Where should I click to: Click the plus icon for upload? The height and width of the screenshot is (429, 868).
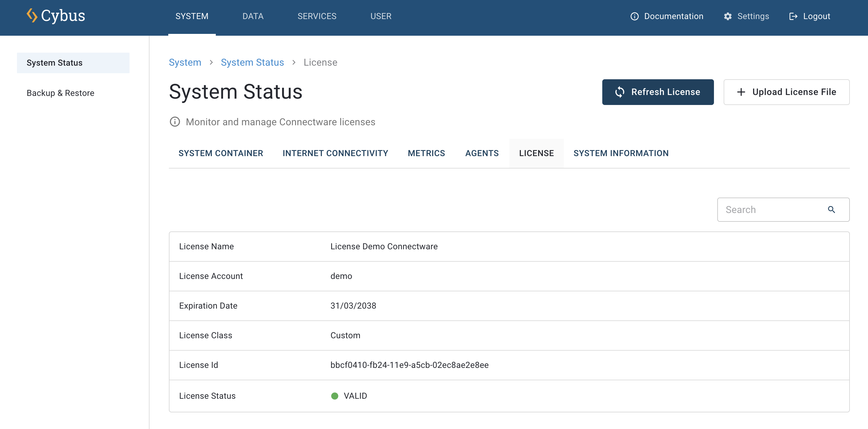(x=741, y=92)
